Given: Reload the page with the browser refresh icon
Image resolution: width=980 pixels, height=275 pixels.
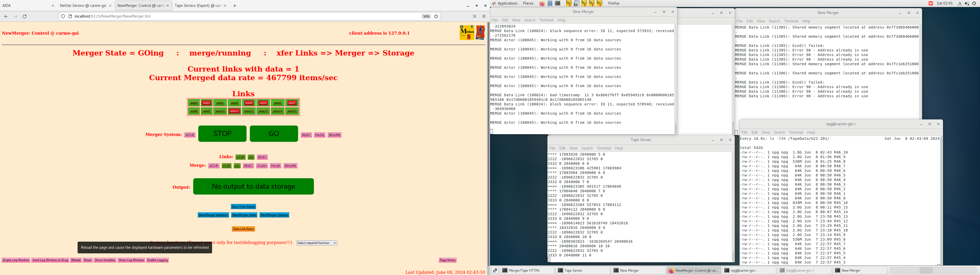Looking at the screenshot, I should click(25, 16).
